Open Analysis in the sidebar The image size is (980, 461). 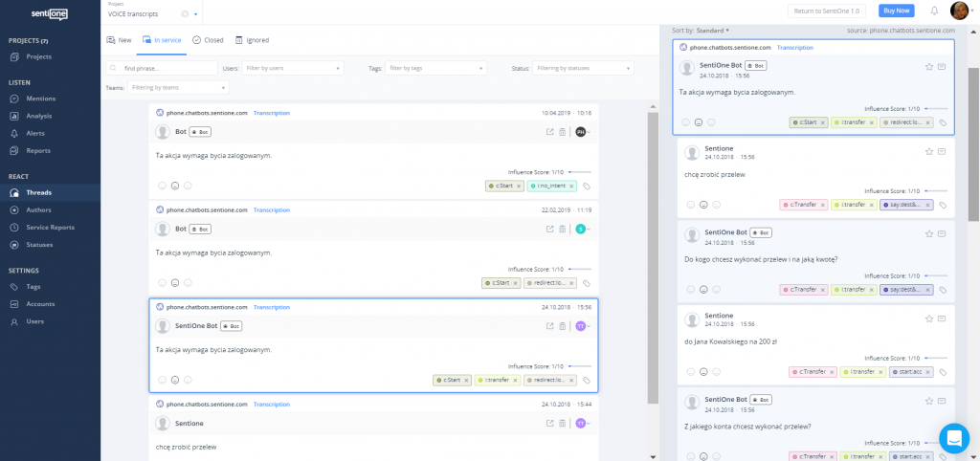click(39, 116)
